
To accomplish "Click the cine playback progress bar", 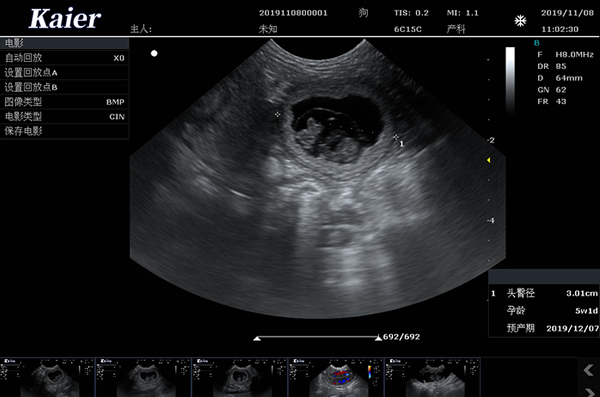I will click(318, 337).
